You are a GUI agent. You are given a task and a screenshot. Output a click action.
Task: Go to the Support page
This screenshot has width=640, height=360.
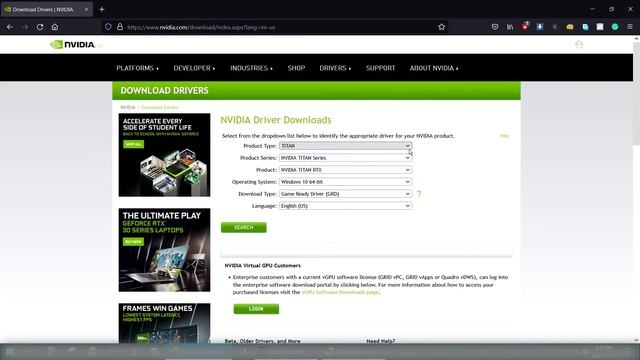pyautogui.click(x=380, y=68)
